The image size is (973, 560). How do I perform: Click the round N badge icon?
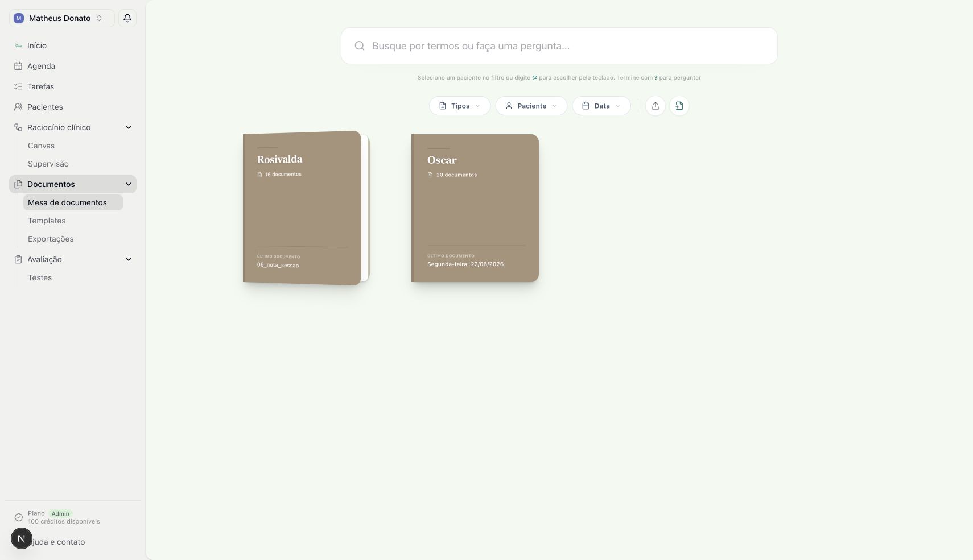pos(22,538)
